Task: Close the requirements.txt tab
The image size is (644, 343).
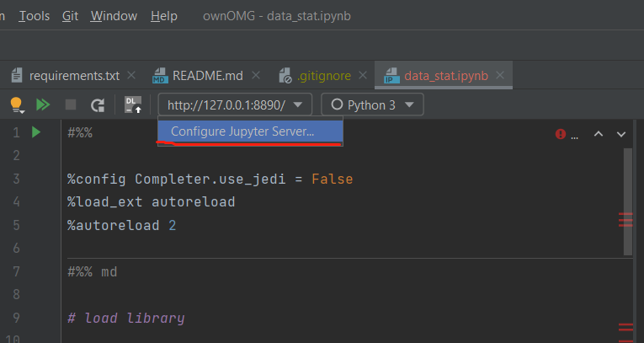Action: (x=131, y=75)
